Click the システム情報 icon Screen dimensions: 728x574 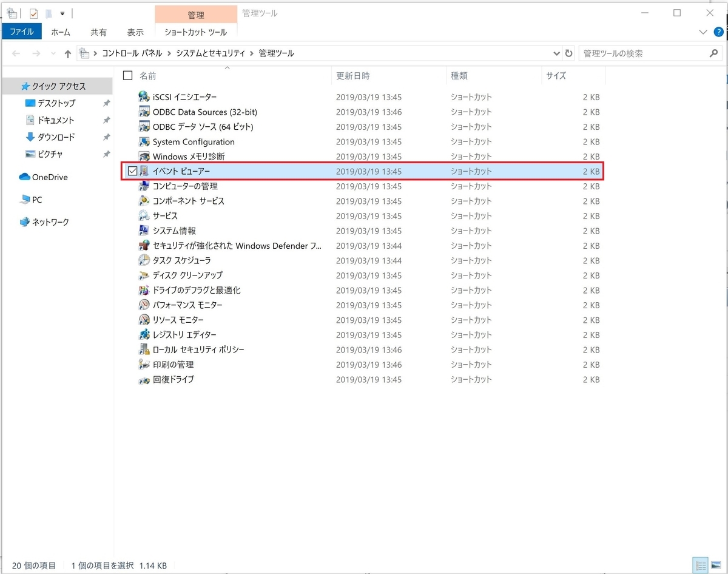pyautogui.click(x=144, y=231)
